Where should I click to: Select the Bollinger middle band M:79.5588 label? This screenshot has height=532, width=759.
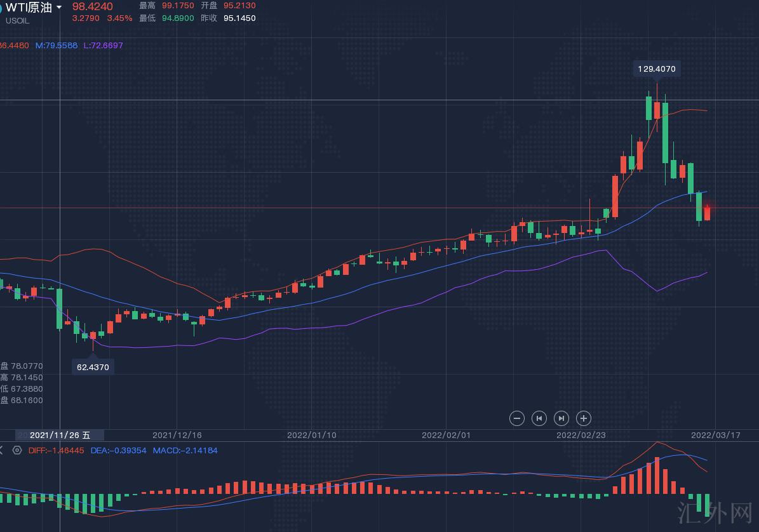pos(57,46)
